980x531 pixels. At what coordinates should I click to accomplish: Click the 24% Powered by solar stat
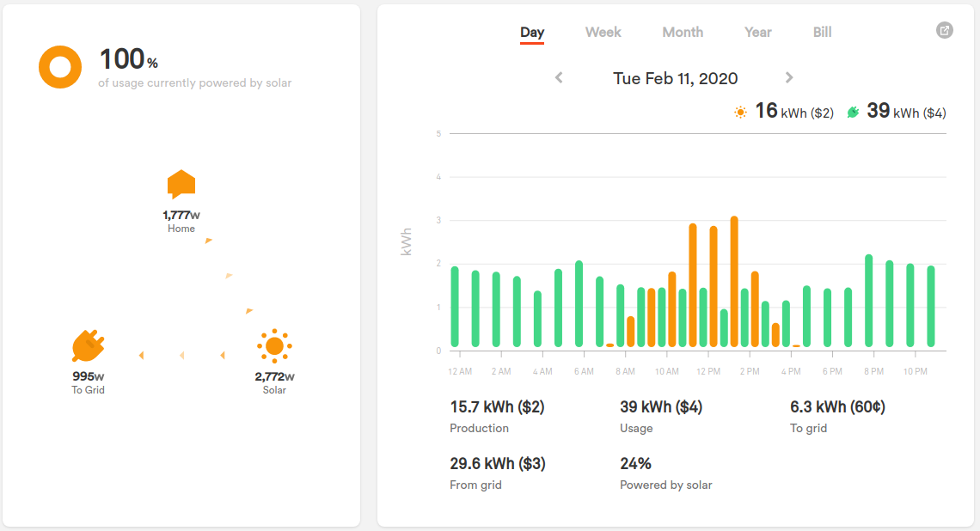pos(635,464)
